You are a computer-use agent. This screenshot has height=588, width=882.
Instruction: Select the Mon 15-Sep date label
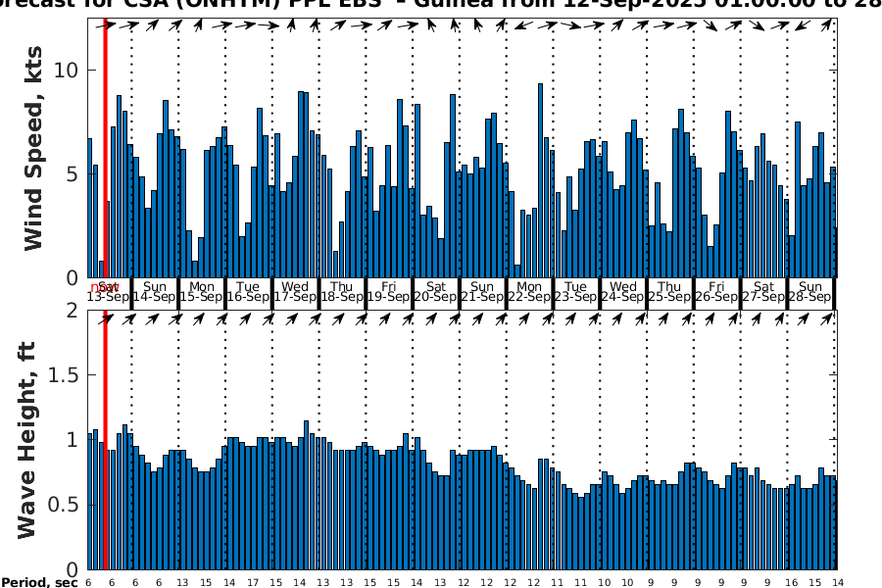201,292
